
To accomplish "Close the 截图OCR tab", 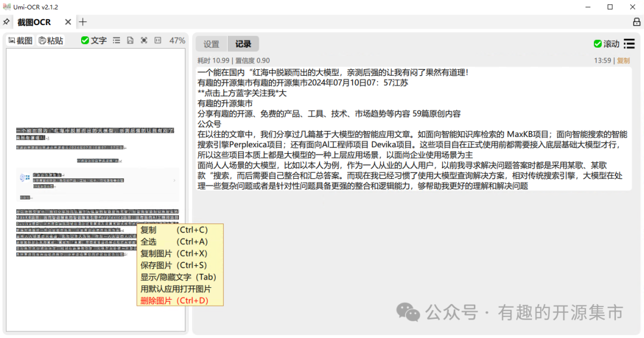I will coord(68,22).
